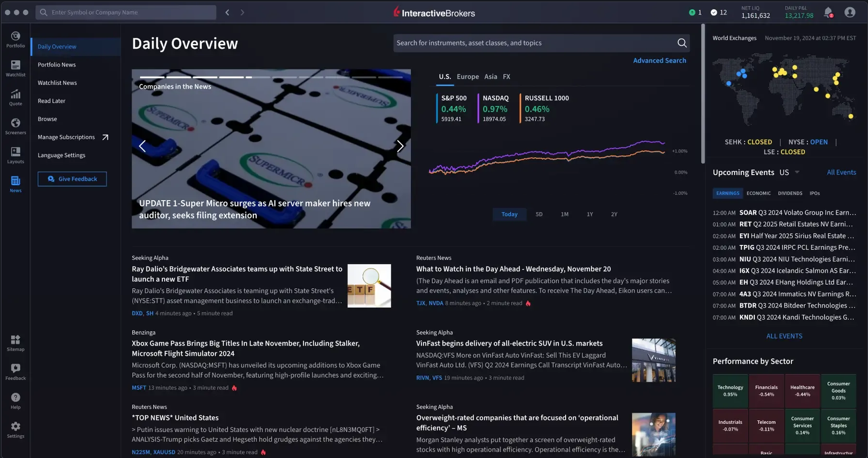Go back with the navigation arrow
Image resolution: width=868 pixels, height=458 pixels.
[x=227, y=12]
